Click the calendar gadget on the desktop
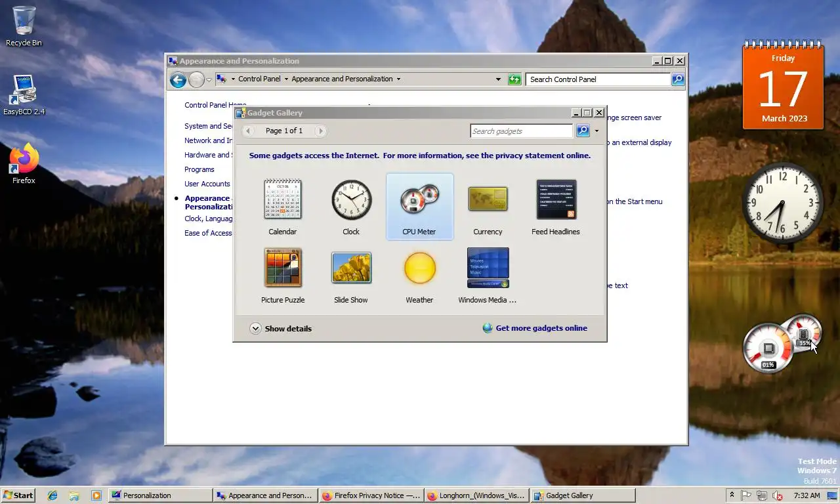 tap(784, 85)
